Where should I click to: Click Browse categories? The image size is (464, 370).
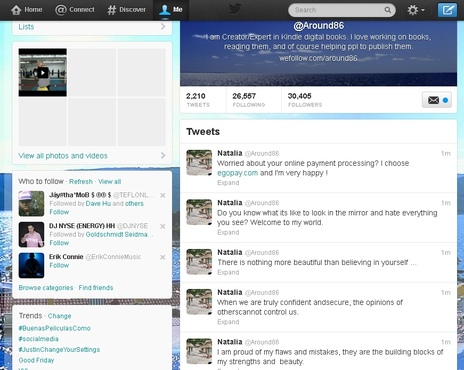click(46, 288)
